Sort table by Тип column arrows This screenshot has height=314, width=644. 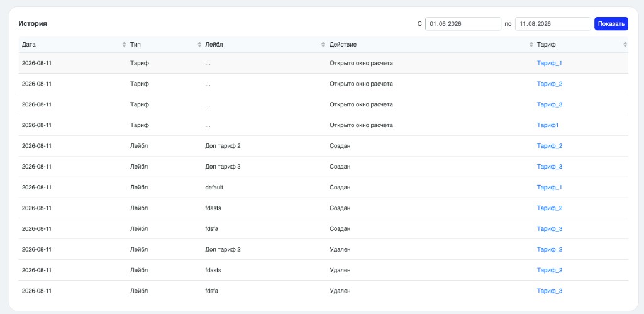point(199,45)
